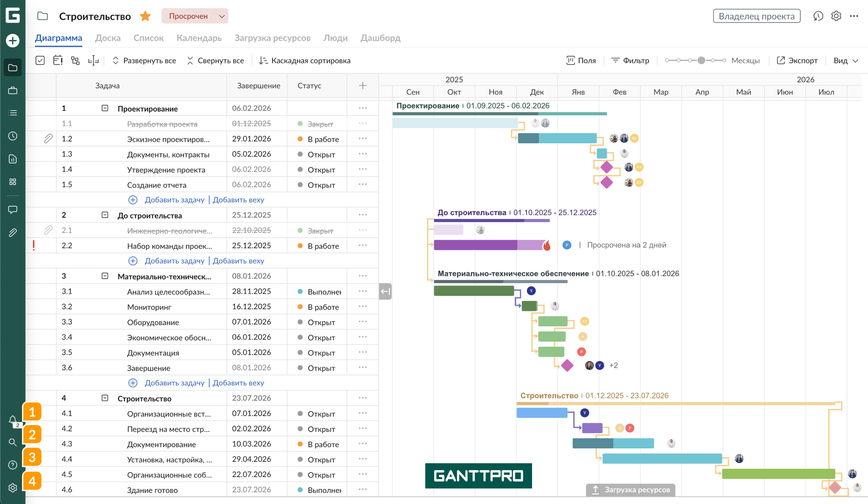Open the header three-dots more menu
The image size is (868, 504).
point(854,16)
